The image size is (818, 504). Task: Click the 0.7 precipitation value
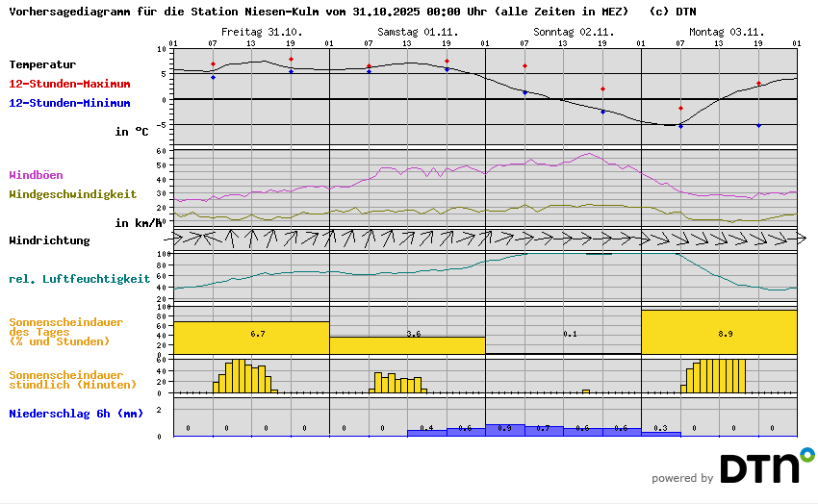click(543, 428)
